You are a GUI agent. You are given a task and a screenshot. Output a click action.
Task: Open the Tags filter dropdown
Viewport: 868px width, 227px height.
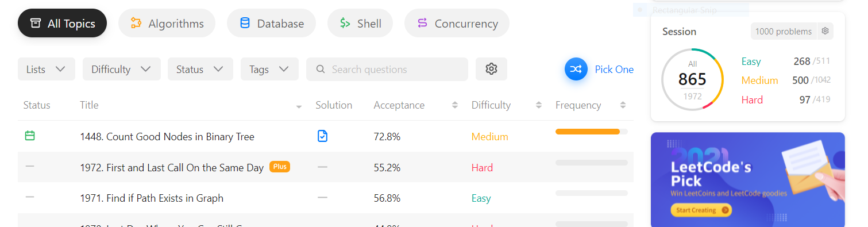click(x=269, y=69)
